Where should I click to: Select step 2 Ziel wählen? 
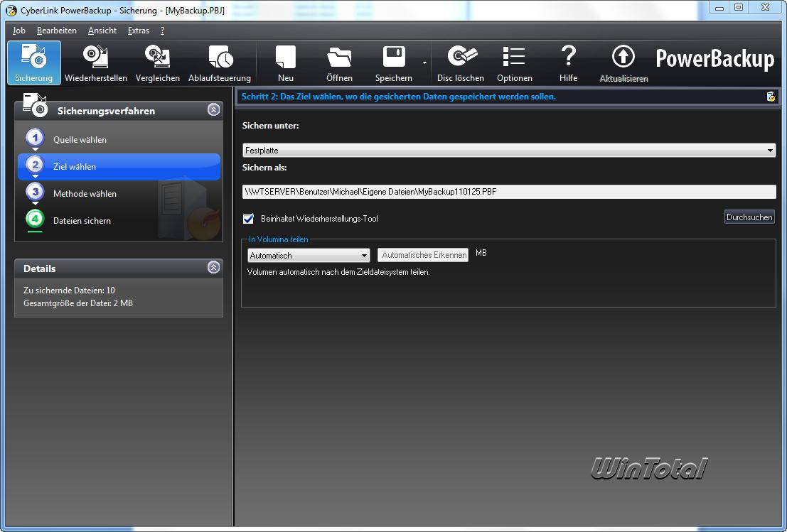pyautogui.click(x=119, y=167)
